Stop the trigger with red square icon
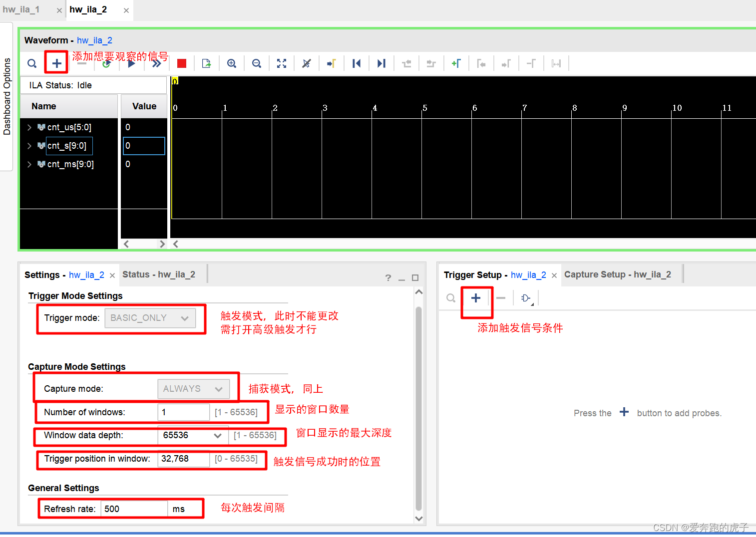 (181, 63)
